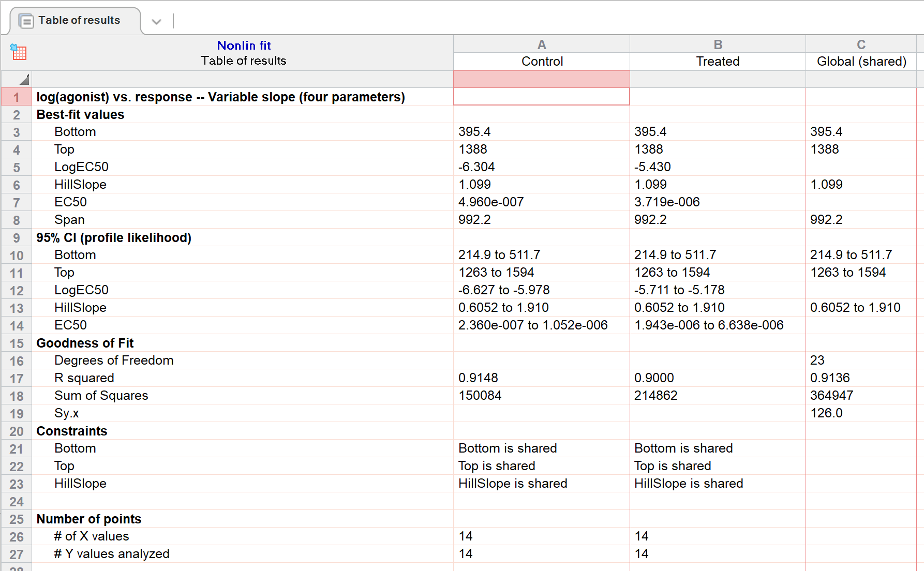Click the Control column title
The height and width of the screenshot is (571, 924).
pyautogui.click(x=542, y=62)
